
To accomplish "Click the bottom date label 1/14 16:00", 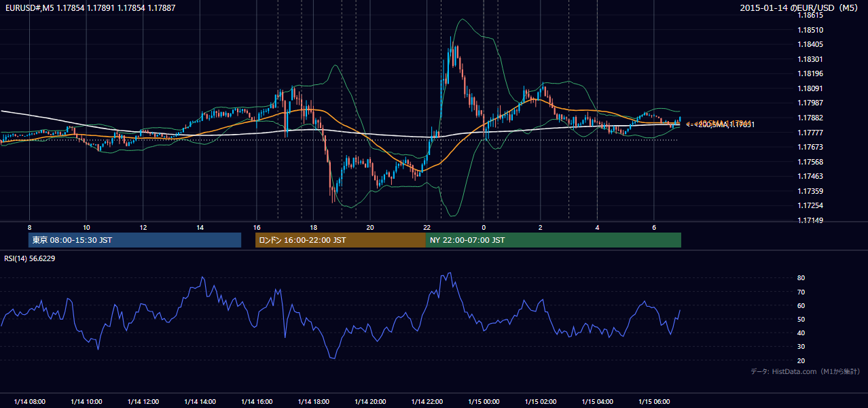I will [257, 402].
